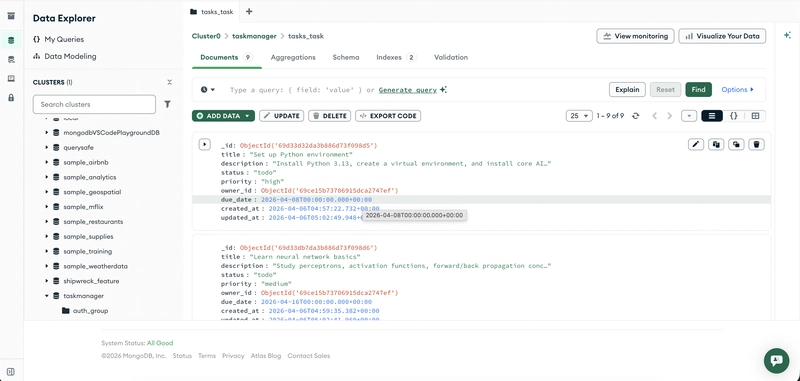Edit the 'Set up Python environment' document
The width and height of the screenshot is (800, 381).
(x=695, y=144)
